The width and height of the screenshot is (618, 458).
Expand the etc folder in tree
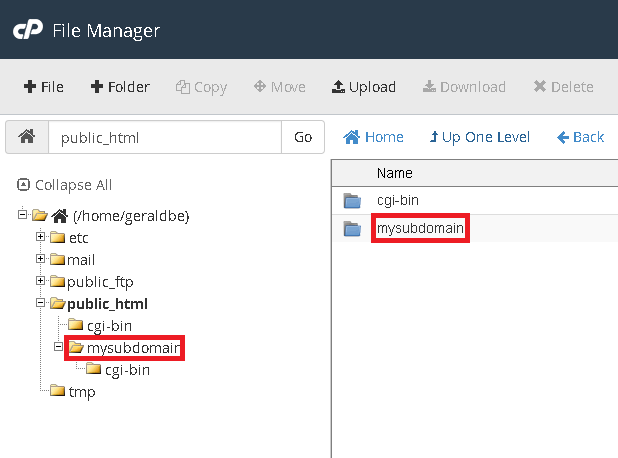(x=40, y=237)
